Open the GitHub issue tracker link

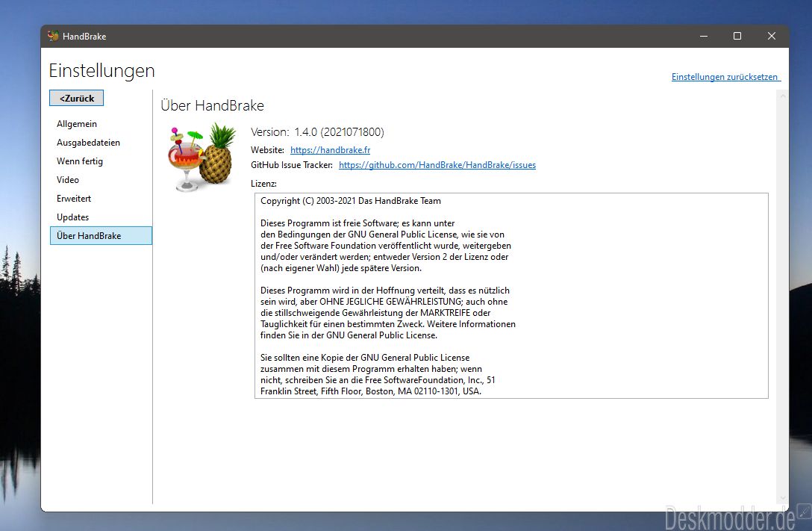[437, 165]
